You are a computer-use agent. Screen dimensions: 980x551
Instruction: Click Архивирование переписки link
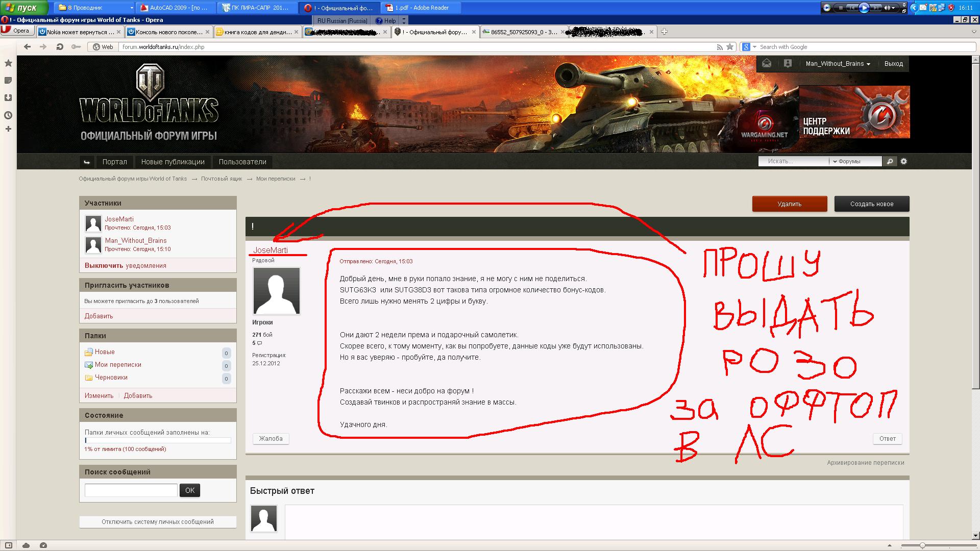tap(866, 463)
